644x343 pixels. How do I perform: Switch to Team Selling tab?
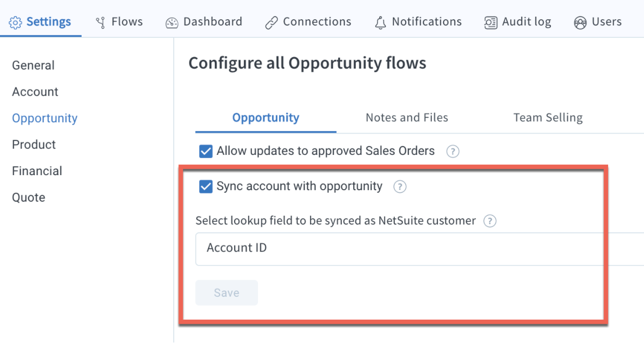tap(548, 117)
